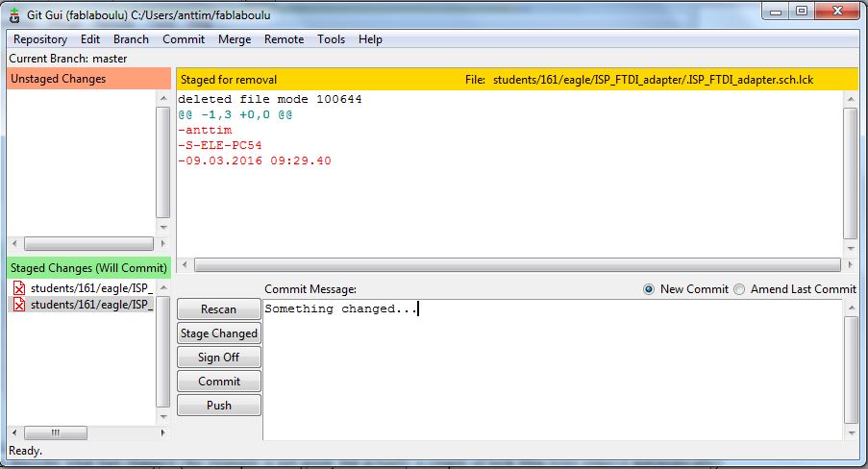Open the Commit menu
The image size is (868, 469).
pos(184,39)
